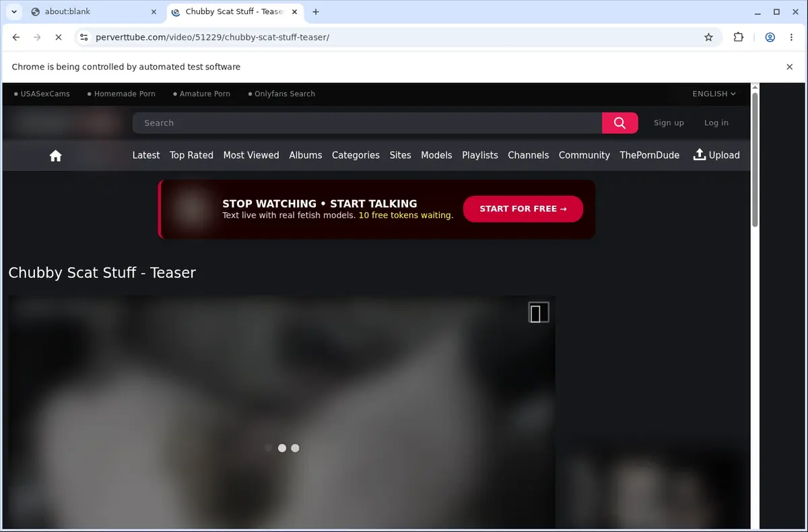Click the page's vertical scrollbar thumb

(x=755, y=160)
